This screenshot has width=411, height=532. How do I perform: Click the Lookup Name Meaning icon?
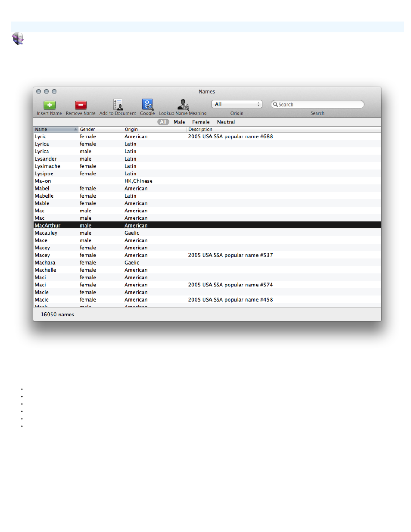(x=183, y=105)
